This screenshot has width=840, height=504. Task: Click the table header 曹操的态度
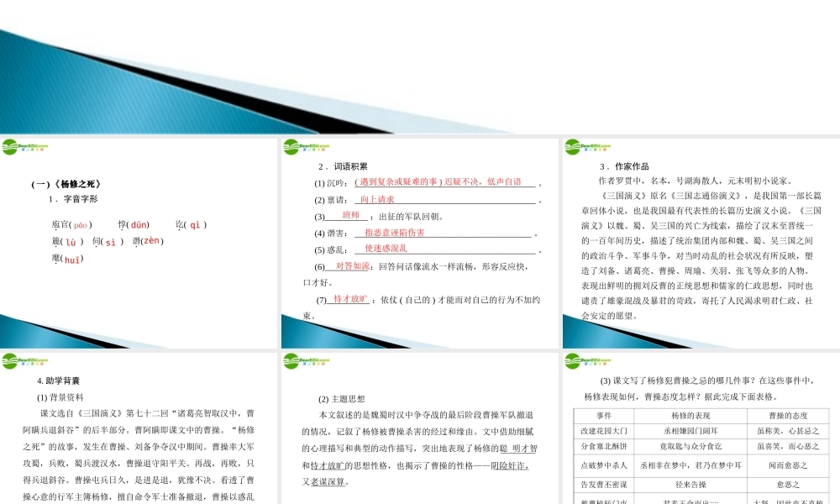788,416
